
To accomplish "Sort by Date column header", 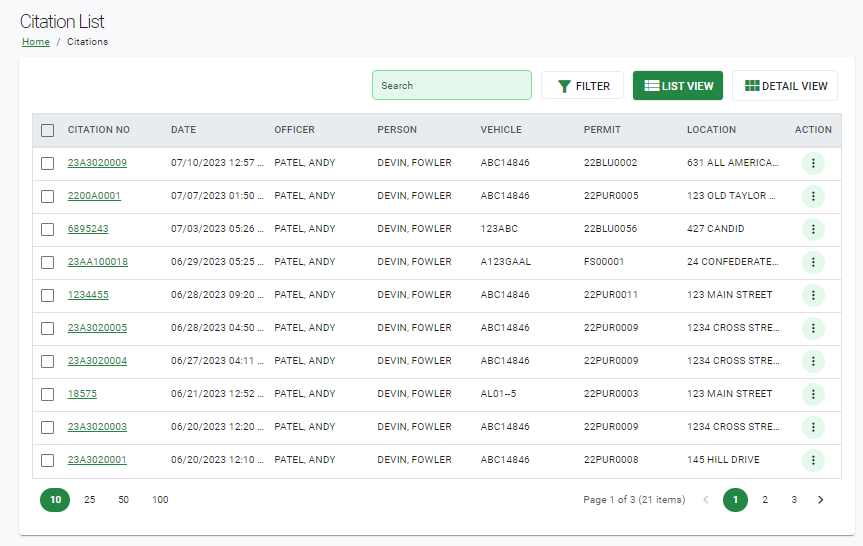I will point(183,130).
